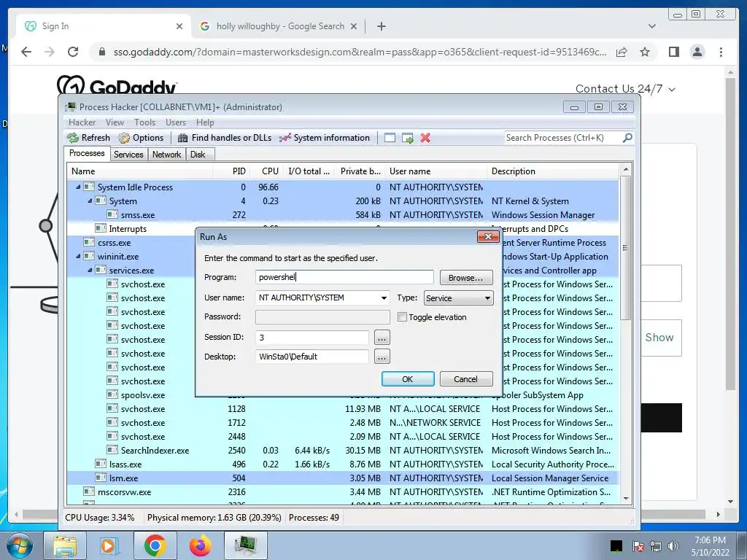This screenshot has width=747, height=560.
Task: Open a new Chrome tab
Action: tap(381, 26)
